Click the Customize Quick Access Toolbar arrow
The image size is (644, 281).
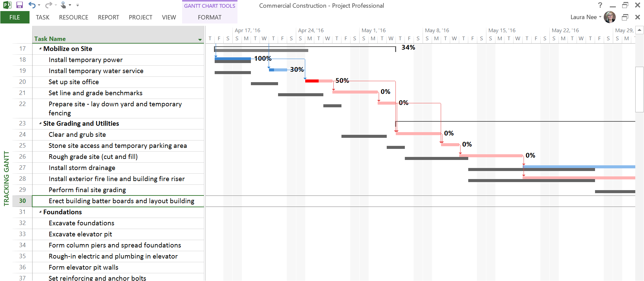pos(77,5)
